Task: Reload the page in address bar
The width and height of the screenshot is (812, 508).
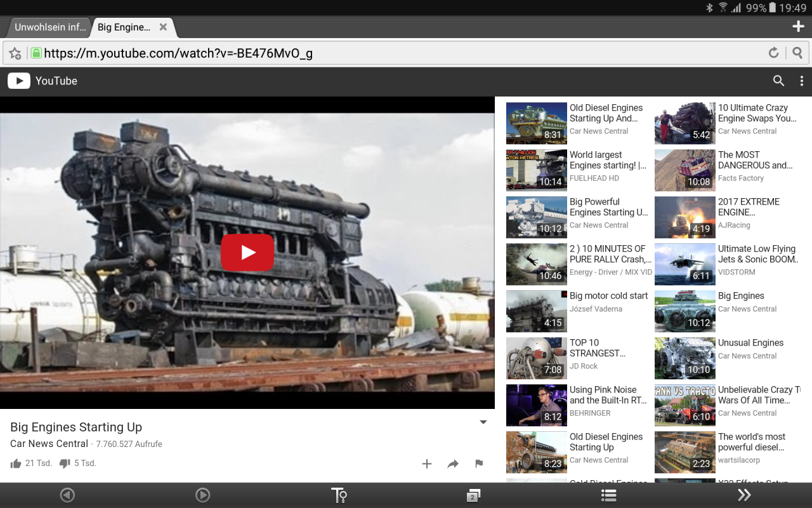Action: click(773, 53)
